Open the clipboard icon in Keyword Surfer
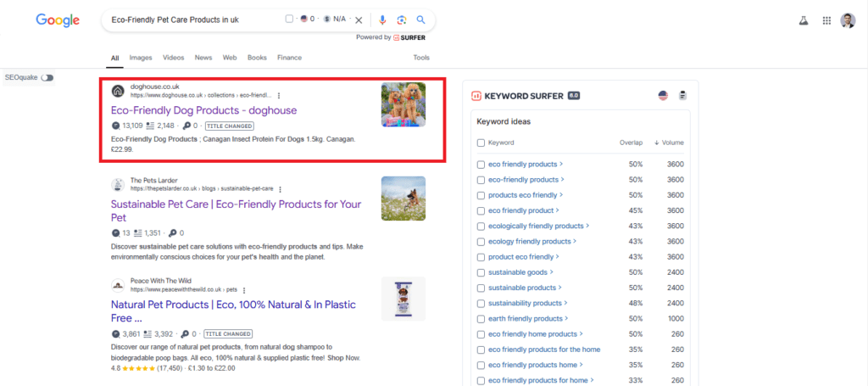The width and height of the screenshot is (868, 386). (x=682, y=96)
